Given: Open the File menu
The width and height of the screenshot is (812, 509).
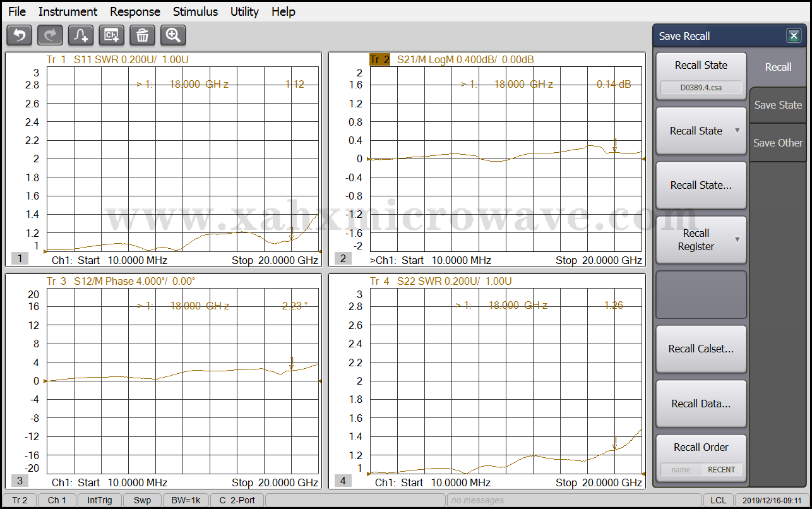Looking at the screenshot, I should (17, 11).
